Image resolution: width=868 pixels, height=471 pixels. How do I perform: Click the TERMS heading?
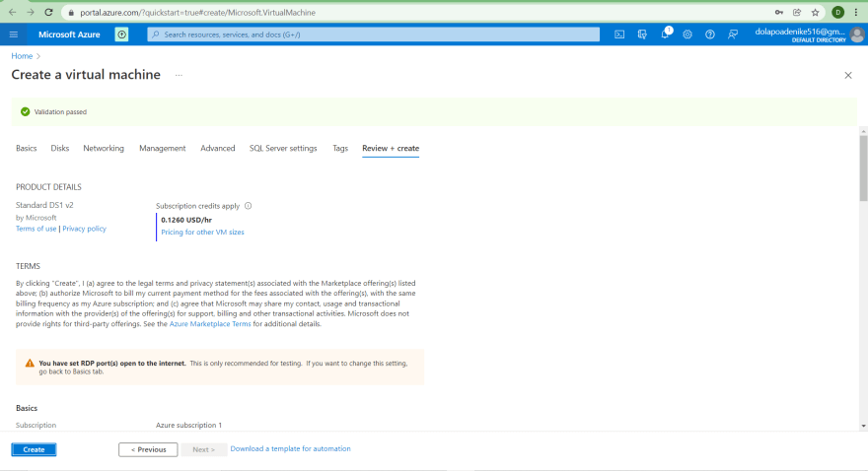[x=28, y=266]
